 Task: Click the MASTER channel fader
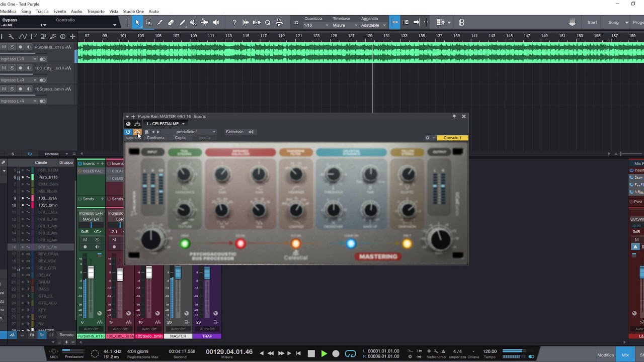pyautogui.click(x=178, y=273)
